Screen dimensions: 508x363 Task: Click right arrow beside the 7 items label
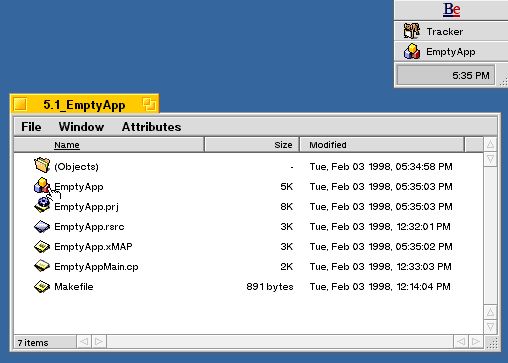point(99,342)
